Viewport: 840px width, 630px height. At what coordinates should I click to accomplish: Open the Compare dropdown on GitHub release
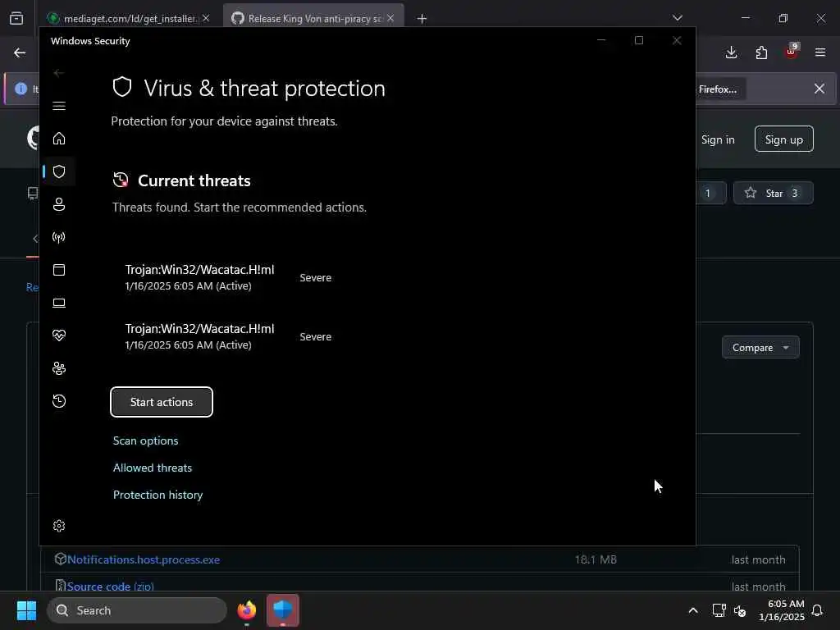click(x=760, y=348)
